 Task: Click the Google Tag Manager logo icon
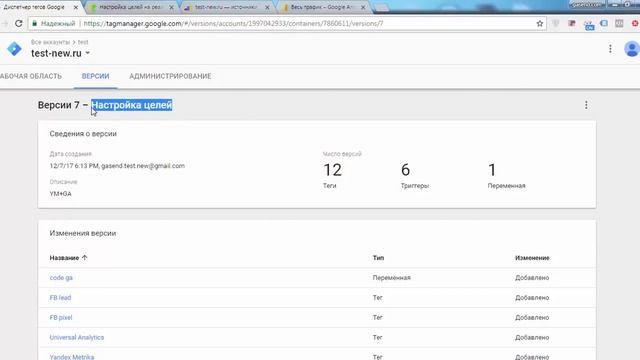point(14,49)
